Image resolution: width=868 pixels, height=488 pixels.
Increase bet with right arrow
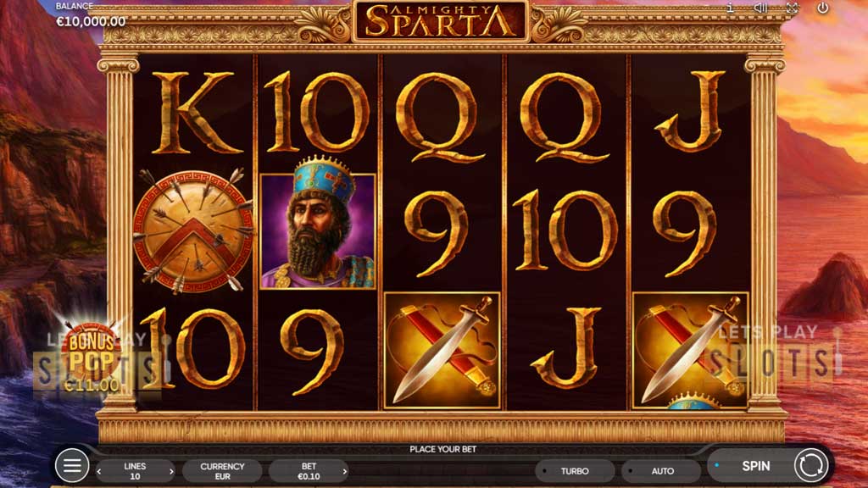point(344,471)
